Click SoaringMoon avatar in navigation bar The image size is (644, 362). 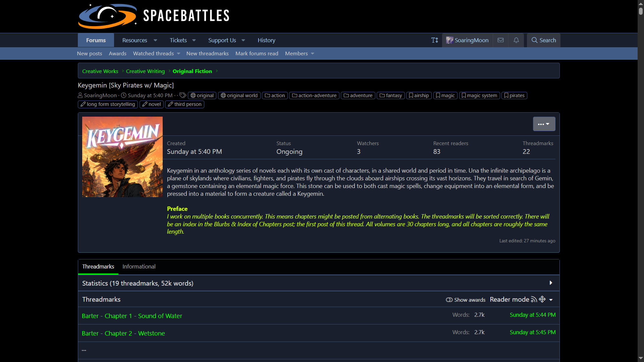pos(449,40)
